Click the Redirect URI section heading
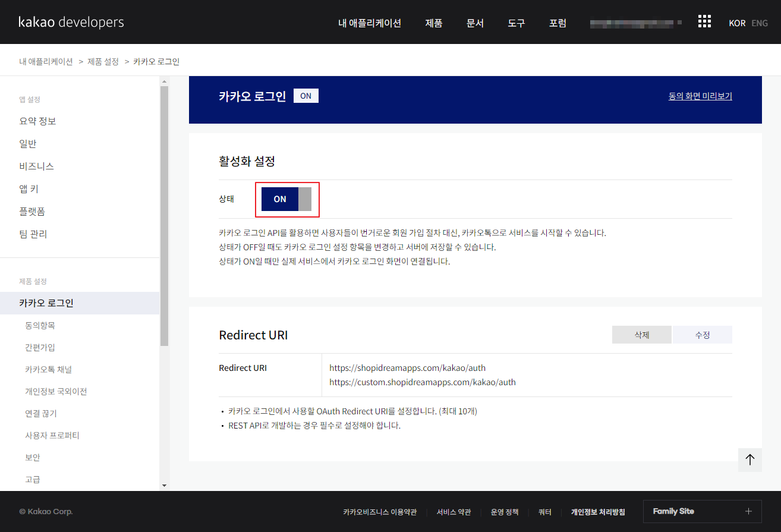Viewport: 781px width, 532px height. click(x=254, y=335)
